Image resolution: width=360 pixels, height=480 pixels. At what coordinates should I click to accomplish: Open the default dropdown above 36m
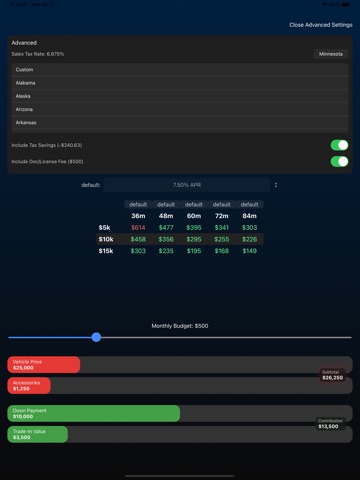click(x=138, y=204)
